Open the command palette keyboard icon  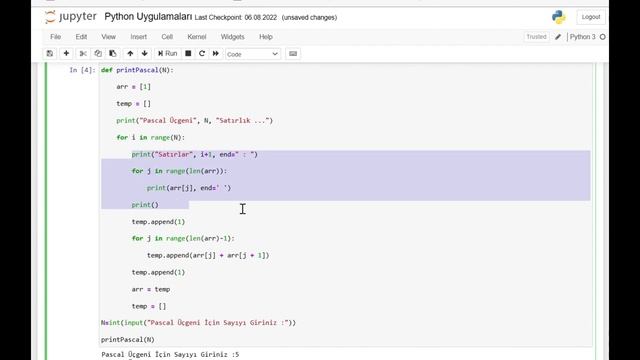click(293, 53)
